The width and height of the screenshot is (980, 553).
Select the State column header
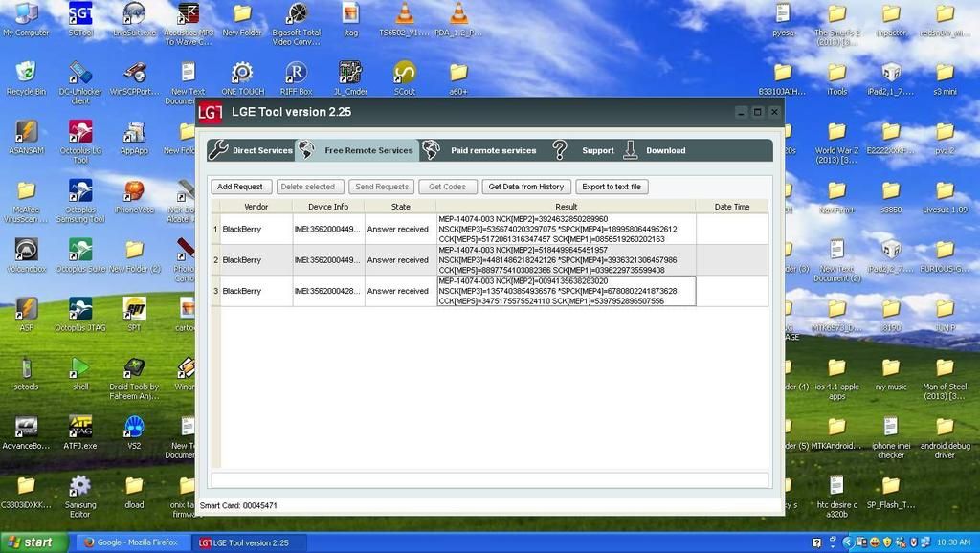[x=401, y=207]
